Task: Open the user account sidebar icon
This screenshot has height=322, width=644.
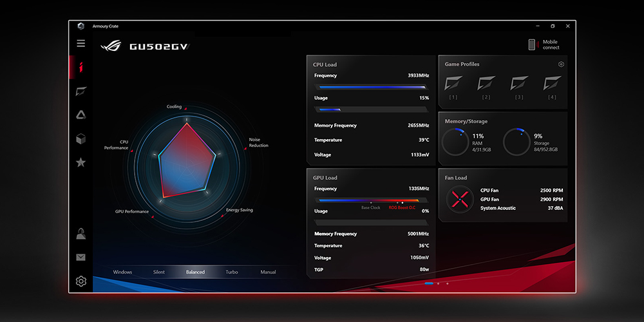Action: [81, 234]
